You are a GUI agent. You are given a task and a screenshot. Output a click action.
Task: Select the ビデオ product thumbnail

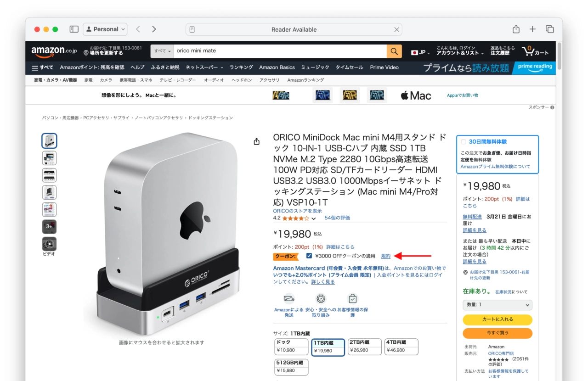pos(49,244)
